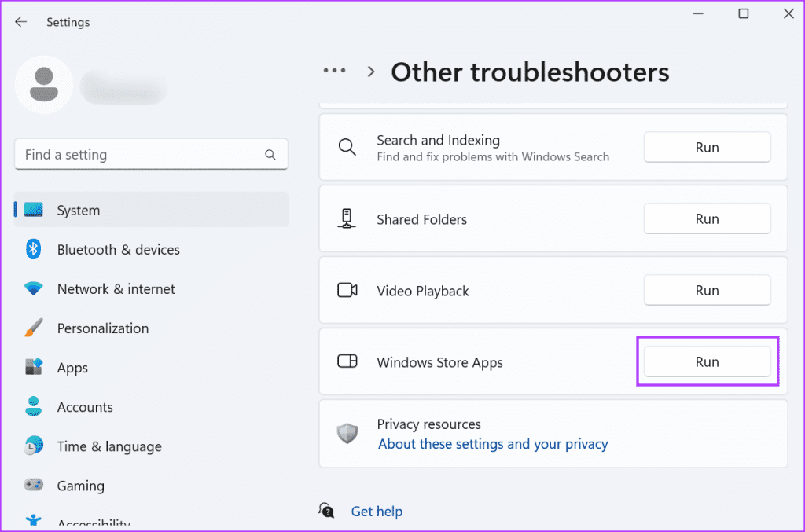Click the Apps grid icon
This screenshot has width=805, height=532.
(x=34, y=367)
